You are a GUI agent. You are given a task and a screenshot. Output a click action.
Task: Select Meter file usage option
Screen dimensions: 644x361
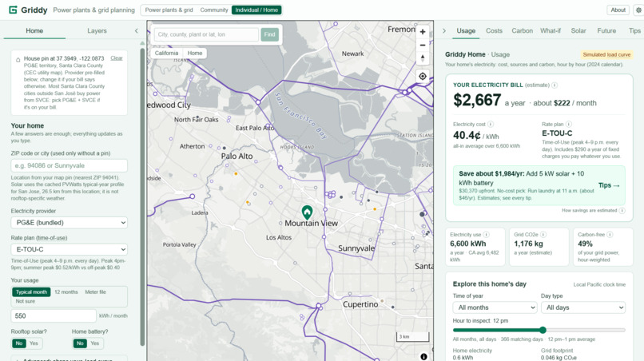pos(95,292)
